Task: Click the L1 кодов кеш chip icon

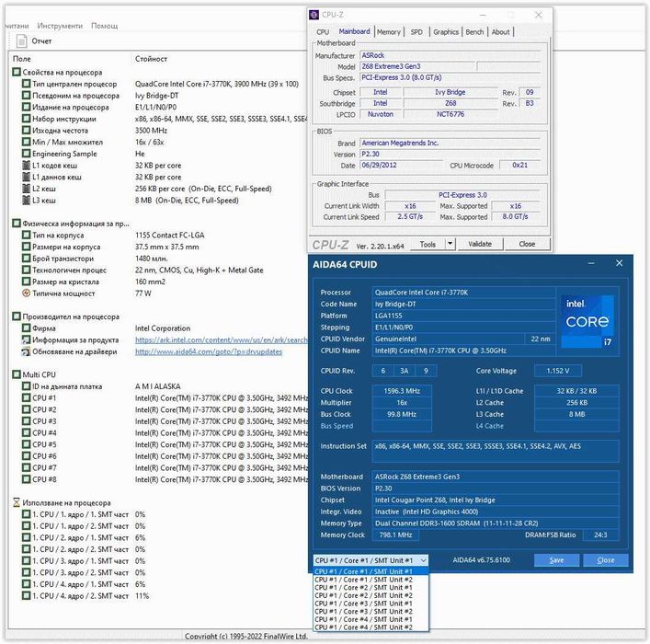Action: click(x=26, y=166)
